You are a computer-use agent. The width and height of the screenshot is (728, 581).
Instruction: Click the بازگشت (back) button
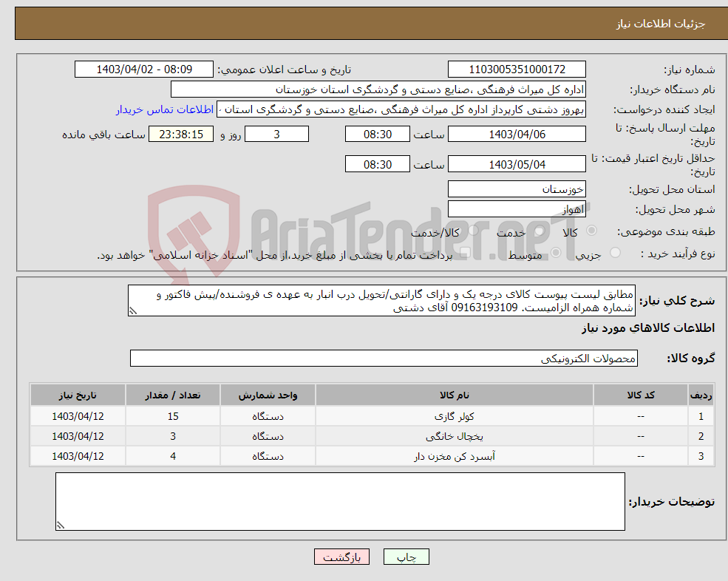341,557
